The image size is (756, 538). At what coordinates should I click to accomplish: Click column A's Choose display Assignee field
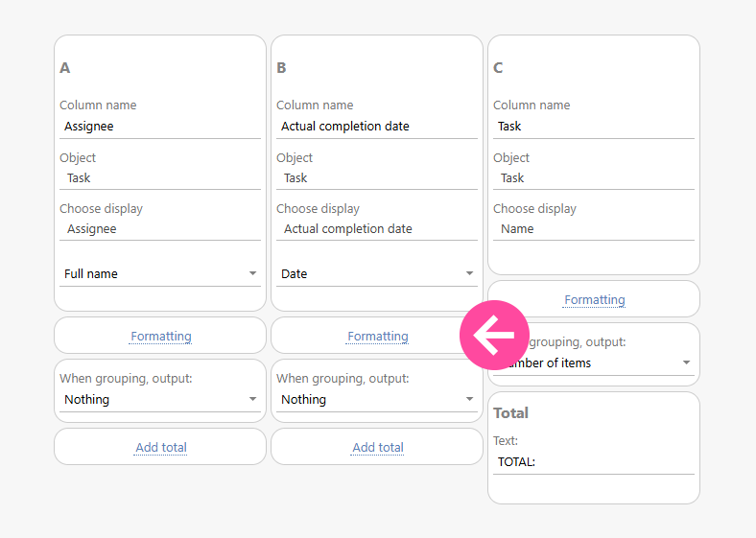tap(159, 228)
